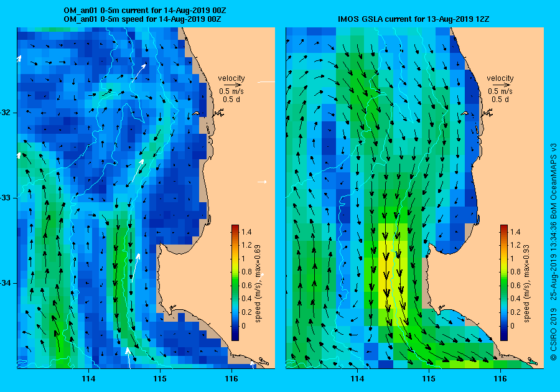
Task: Click the 'velocity' legend label on left map
Action: (231, 78)
